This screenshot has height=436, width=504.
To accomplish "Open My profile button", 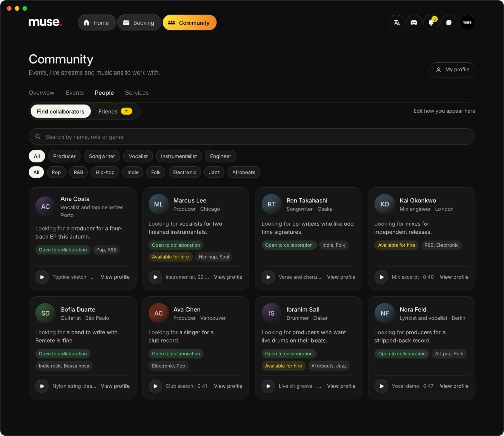I will [x=452, y=69].
